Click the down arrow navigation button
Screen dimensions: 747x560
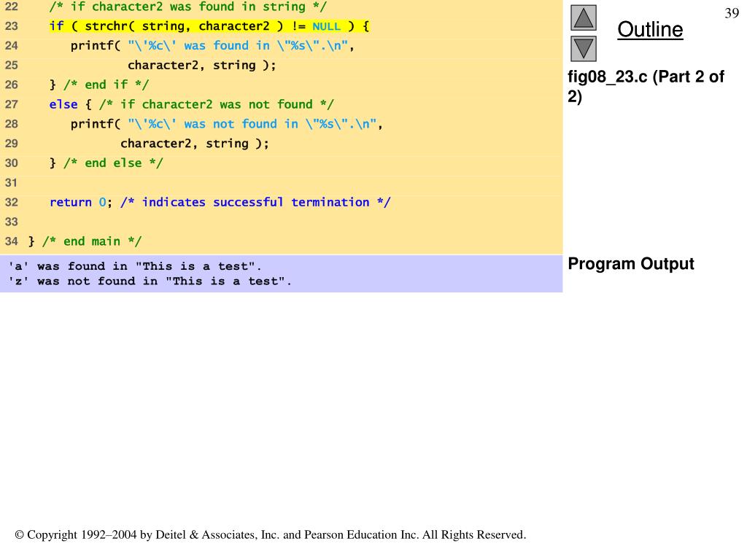[x=584, y=49]
